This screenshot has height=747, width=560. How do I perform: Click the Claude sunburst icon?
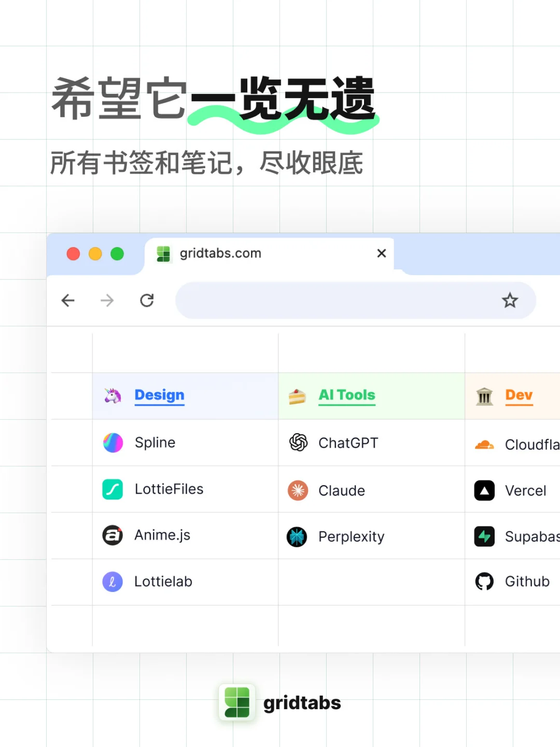click(297, 490)
